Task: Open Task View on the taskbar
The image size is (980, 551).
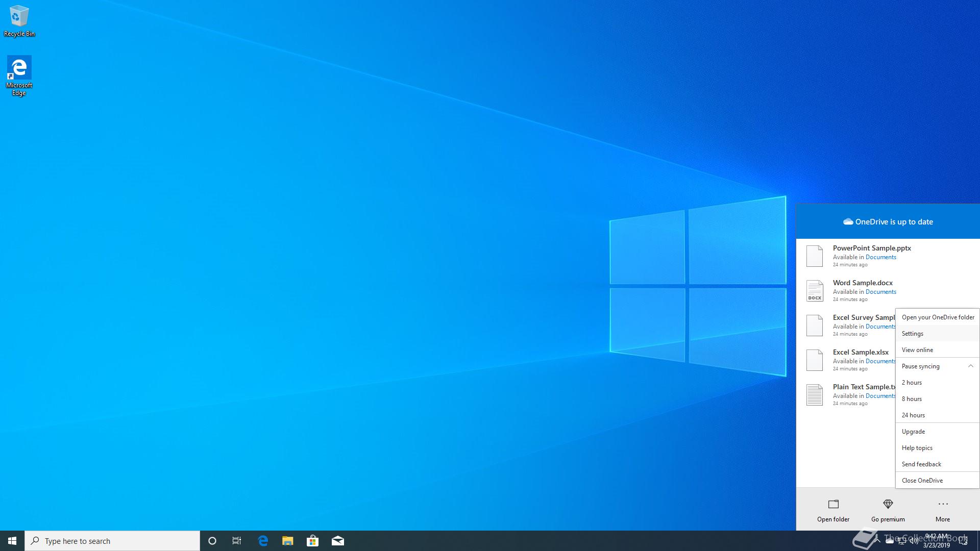Action: pyautogui.click(x=237, y=541)
